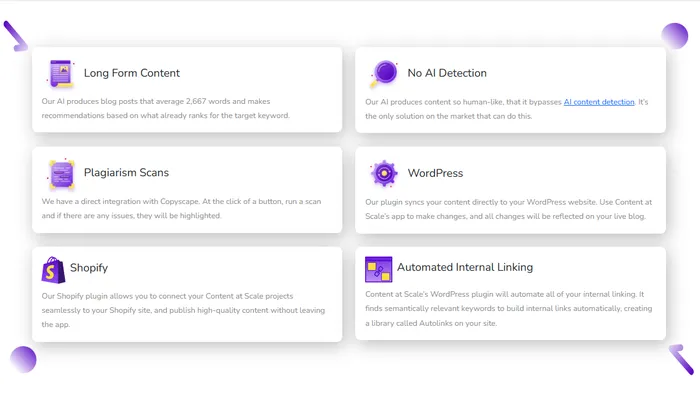Click the Automated Internal Linking icon
Screen dimensions: 700x400
[378, 269]
